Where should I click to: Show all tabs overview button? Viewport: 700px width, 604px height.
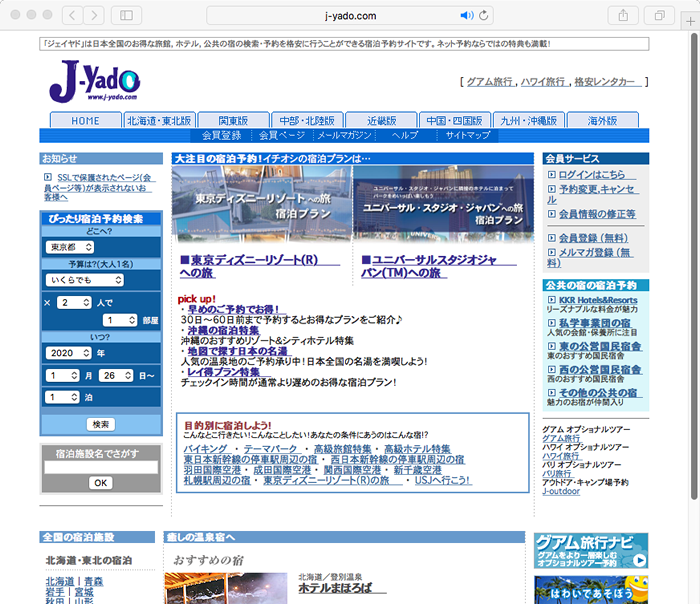click(x=659, y=16)
